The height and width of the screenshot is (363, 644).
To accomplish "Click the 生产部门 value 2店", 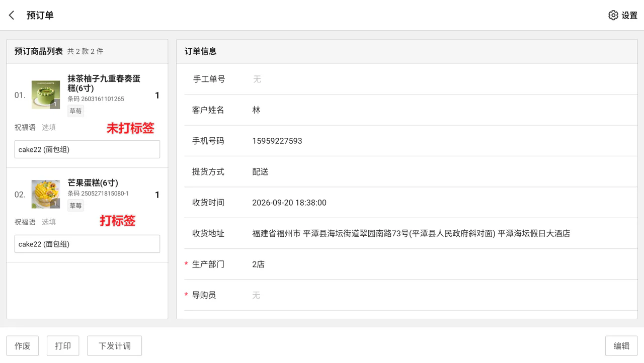I will [x=259, y=264].
